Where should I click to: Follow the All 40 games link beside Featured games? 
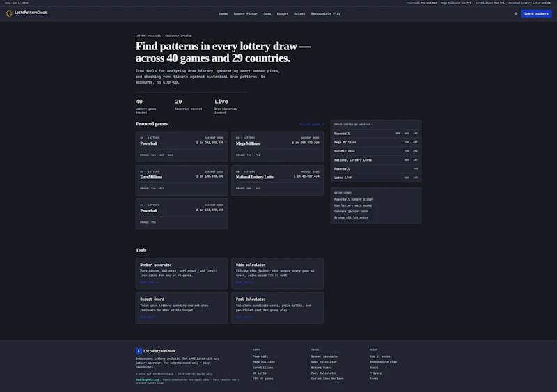pyautogui.click(x=311, y=125)
